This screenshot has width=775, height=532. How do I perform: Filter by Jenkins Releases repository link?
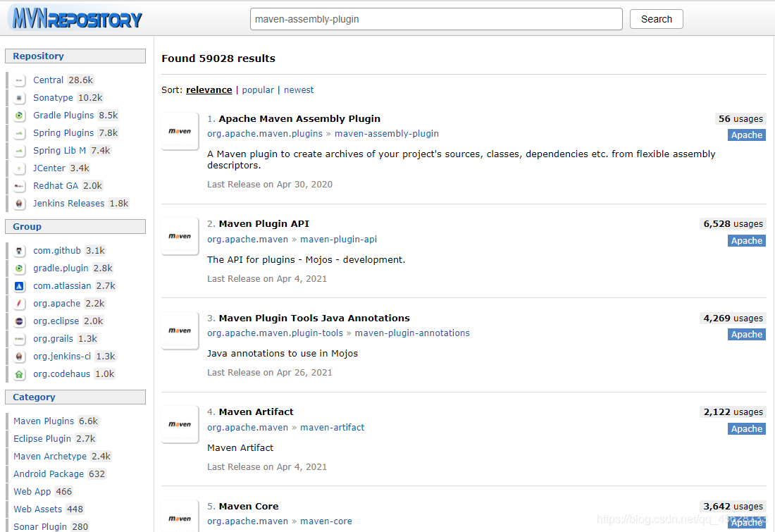coord(69,203)
